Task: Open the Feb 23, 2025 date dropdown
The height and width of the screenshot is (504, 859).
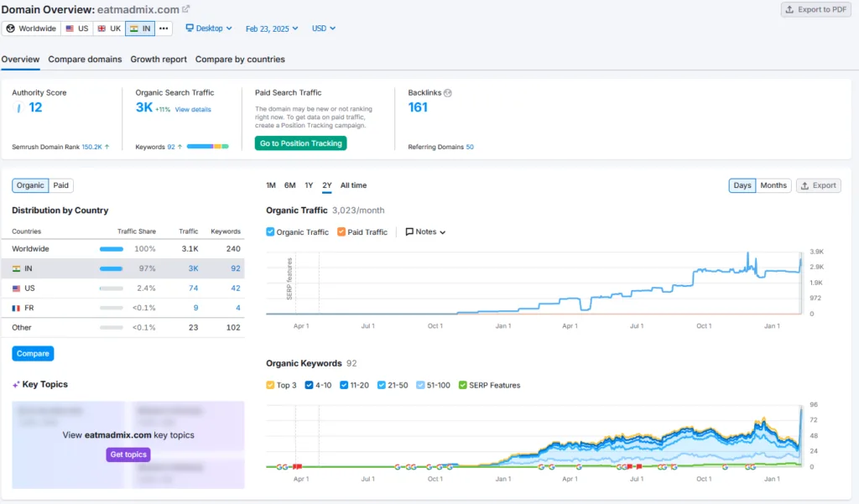Action: pyautogui.click(x=272, y=29)
